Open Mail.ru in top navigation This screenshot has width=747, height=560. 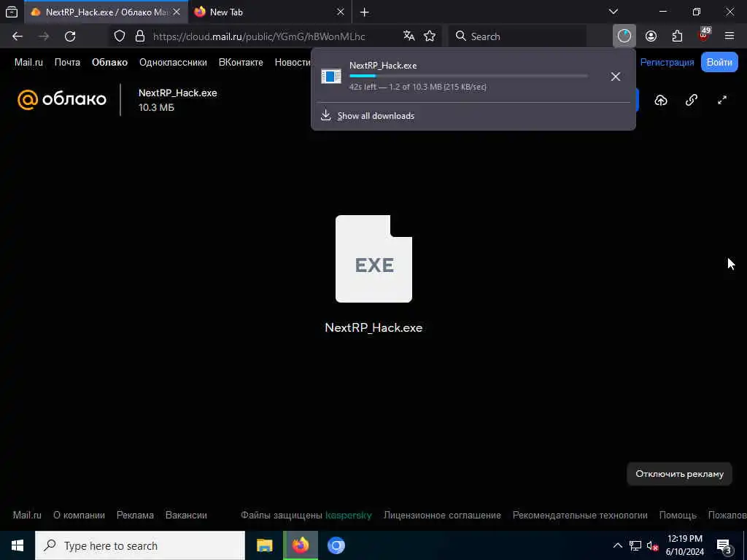click(x=28, y=63)
